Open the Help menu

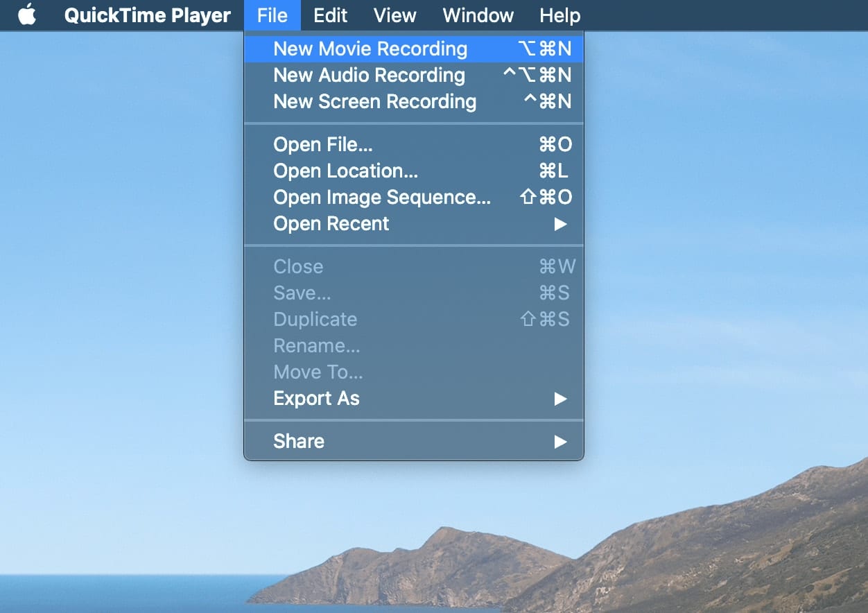pyautogui.click(x=559, y=15)
